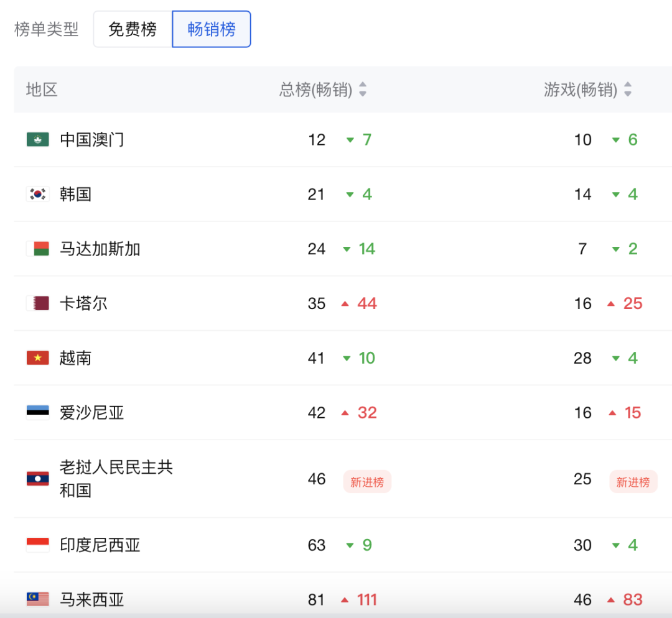The image size is (672, 618).
Task: Open the 游戏(畅销) column sort control
Action: tap(627, 90)
